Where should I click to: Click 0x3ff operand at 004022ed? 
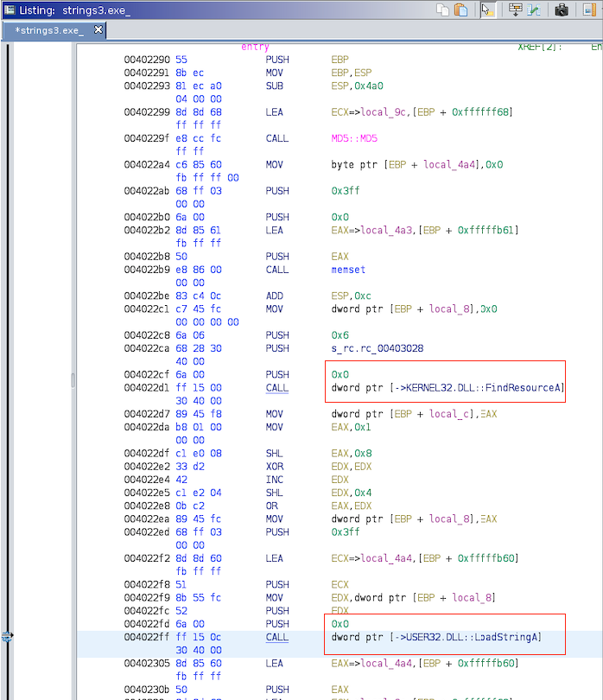pyautogui.click(x=346, y=532)
